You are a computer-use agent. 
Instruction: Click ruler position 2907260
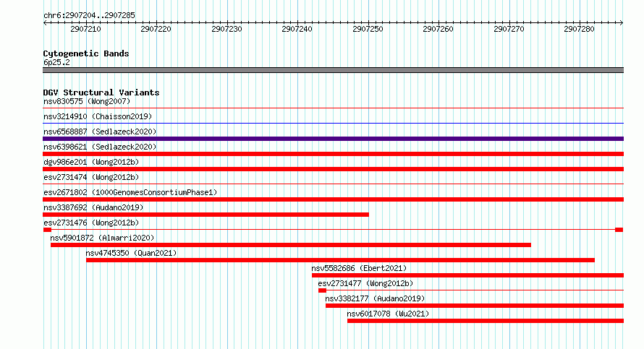438,29
